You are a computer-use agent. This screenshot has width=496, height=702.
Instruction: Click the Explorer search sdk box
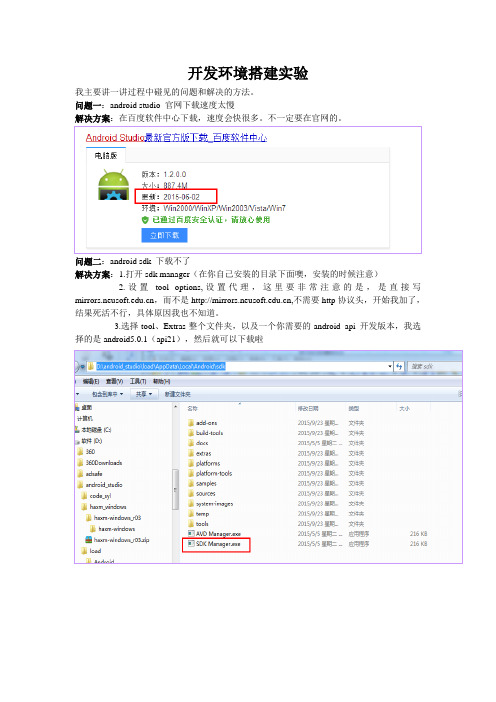pos(434,366)
